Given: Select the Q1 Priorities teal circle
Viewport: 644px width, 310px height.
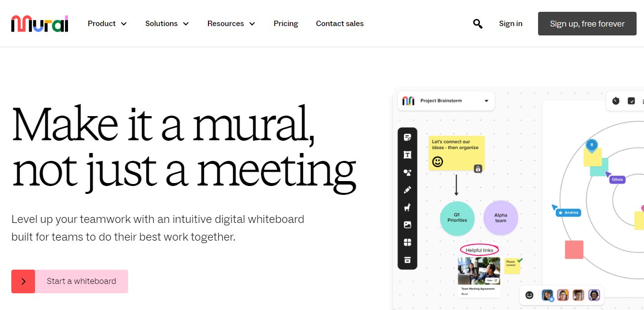Looking at the screenshot, I should pos(457,218).
